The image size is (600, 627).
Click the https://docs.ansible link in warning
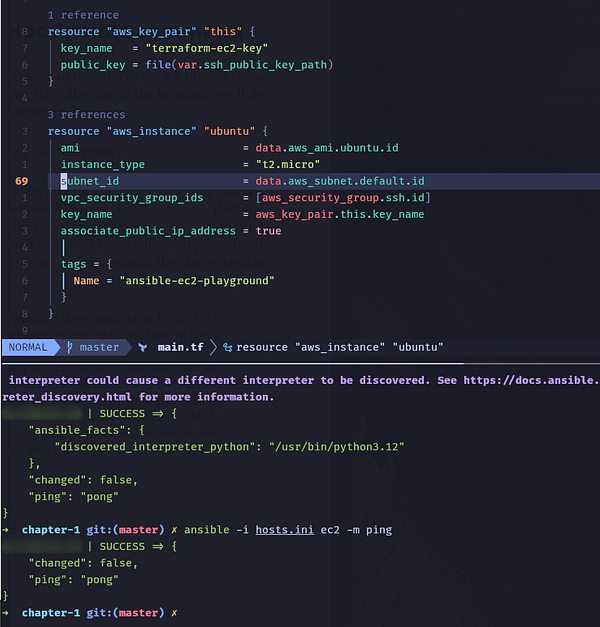[532, 380]
